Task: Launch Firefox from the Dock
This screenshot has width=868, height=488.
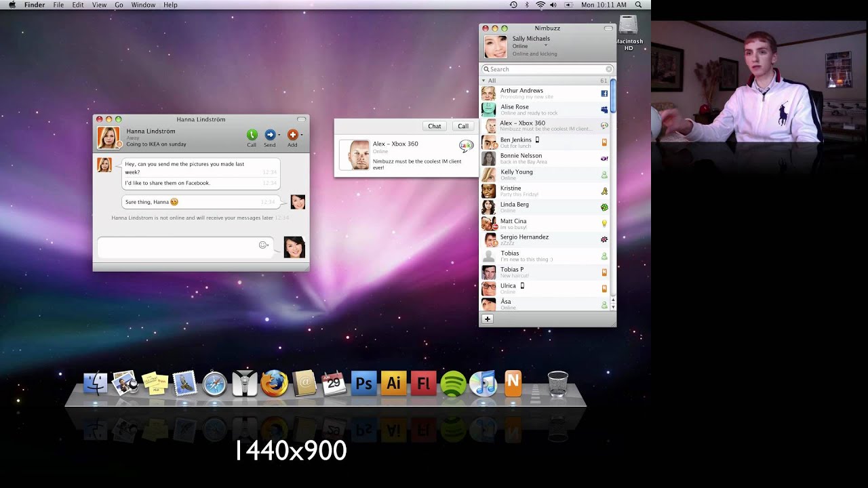Action: (274, 383)
